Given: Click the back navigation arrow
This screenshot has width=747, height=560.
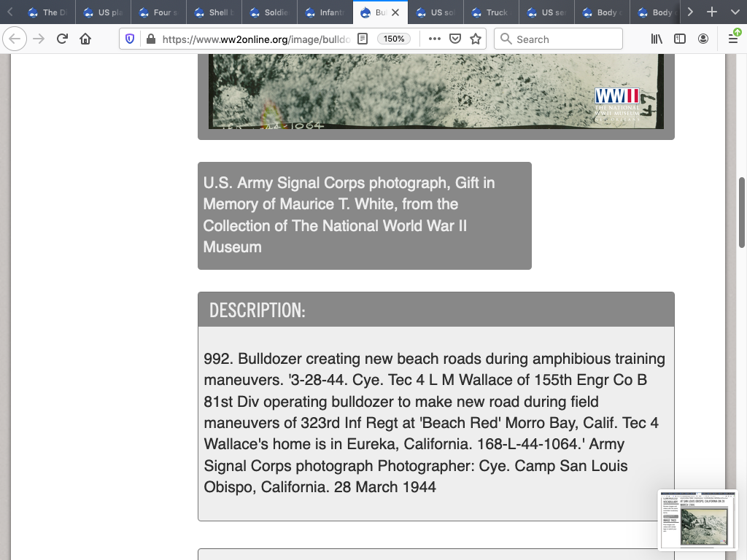Looking at the screenshot, I should point(15,39).
